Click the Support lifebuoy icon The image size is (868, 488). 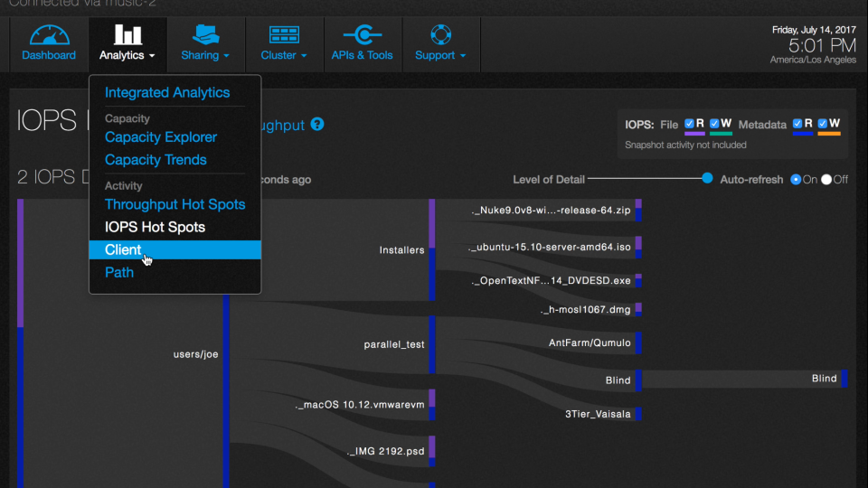pyautogui.click(x=440, y=35)
